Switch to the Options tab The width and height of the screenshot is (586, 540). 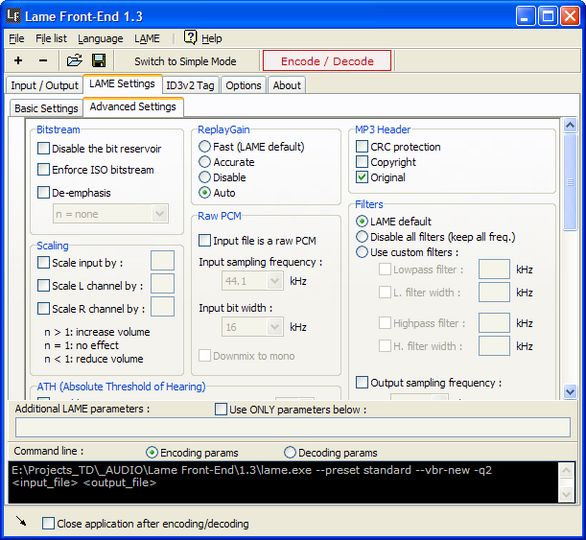[x=243, y=85]
